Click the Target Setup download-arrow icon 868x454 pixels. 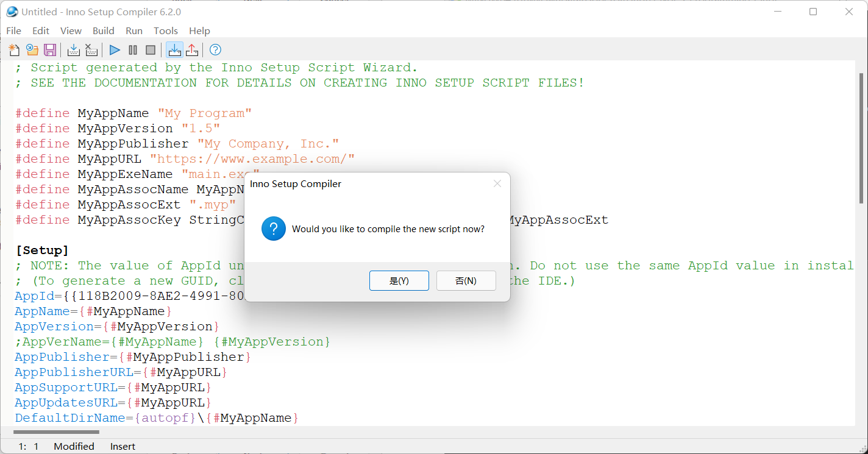click(x=174, y=50)
